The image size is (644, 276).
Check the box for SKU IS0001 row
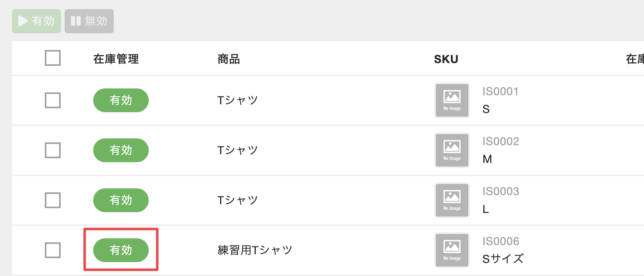tap(53, 100)
